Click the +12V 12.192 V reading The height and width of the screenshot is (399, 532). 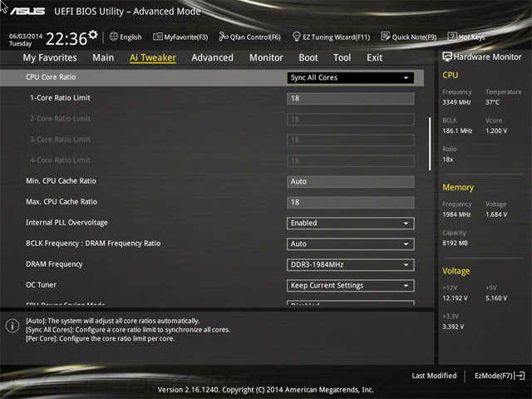point(455,298)
